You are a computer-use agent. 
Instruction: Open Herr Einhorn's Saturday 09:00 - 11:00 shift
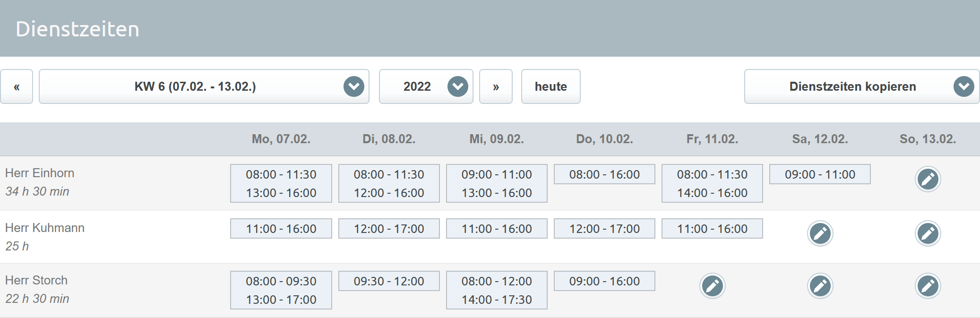point(820,174)
